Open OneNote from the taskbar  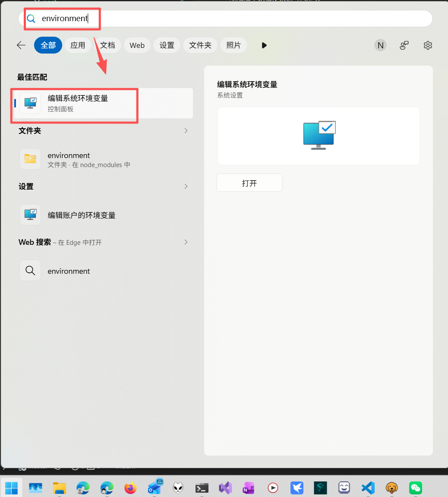pyautogui.click(x=249, y=488)
